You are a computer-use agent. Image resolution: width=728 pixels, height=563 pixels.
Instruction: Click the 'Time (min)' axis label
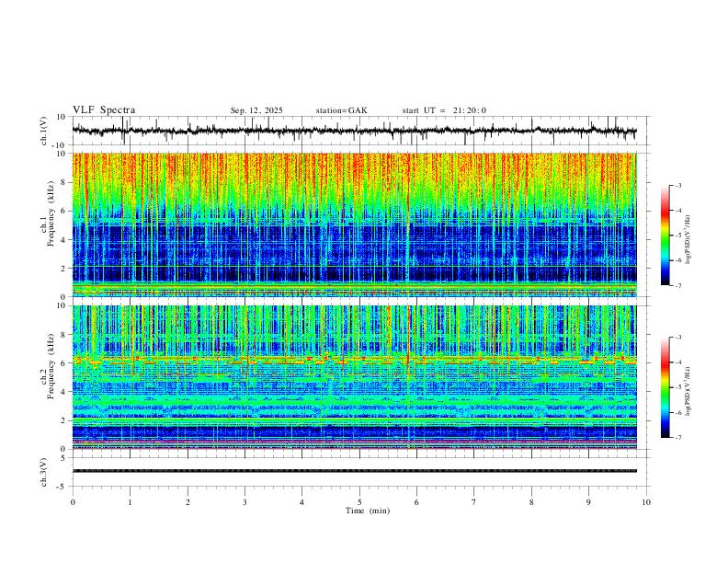click(x=368, y=511)
